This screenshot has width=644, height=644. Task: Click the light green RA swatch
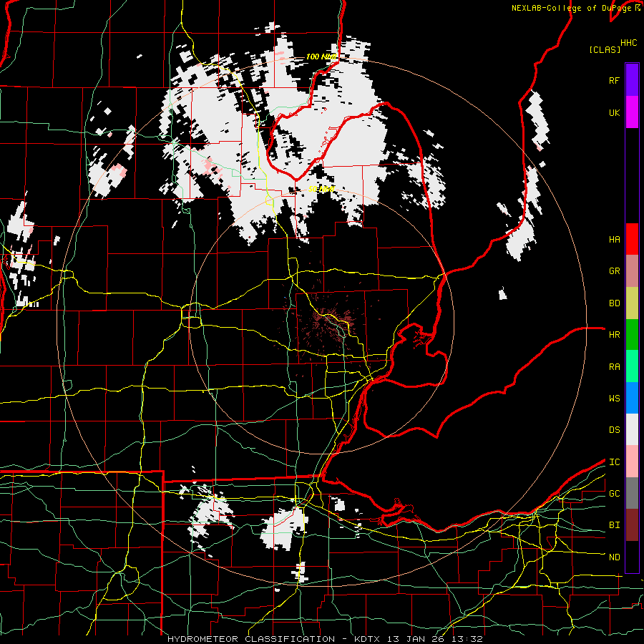click(632, 366)
